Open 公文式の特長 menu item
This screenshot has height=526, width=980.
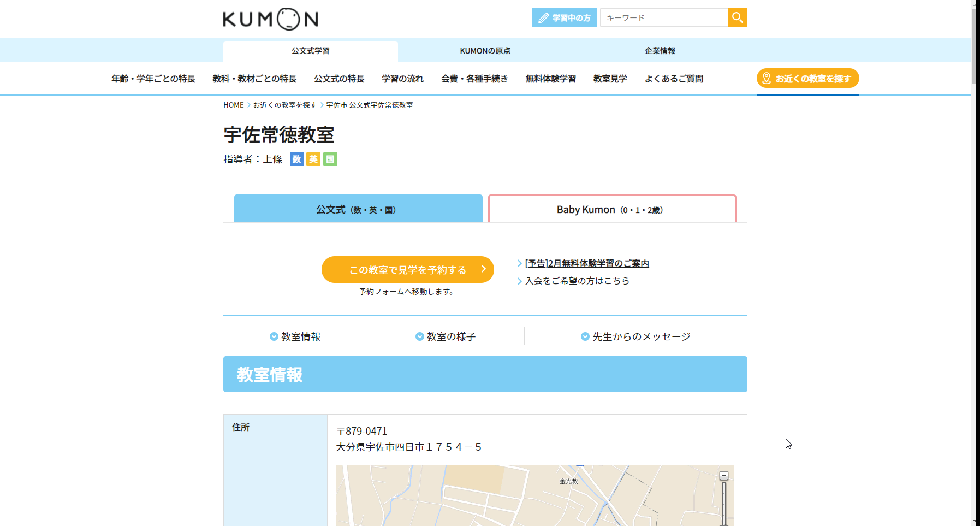coord(339,79)
